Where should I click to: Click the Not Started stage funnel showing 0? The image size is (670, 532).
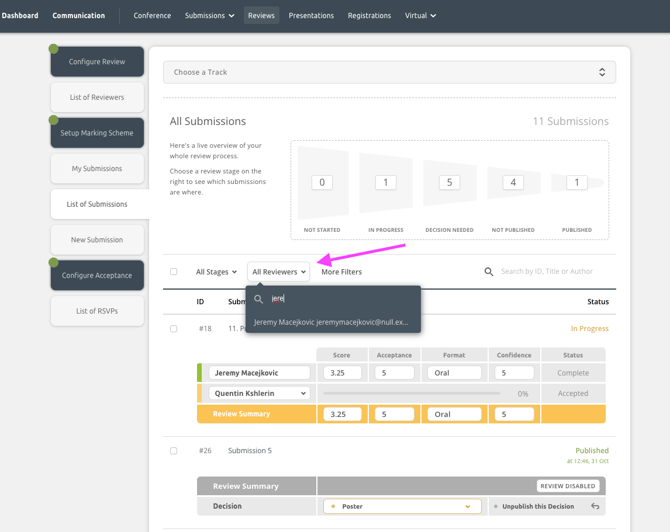tap(322, 183)
